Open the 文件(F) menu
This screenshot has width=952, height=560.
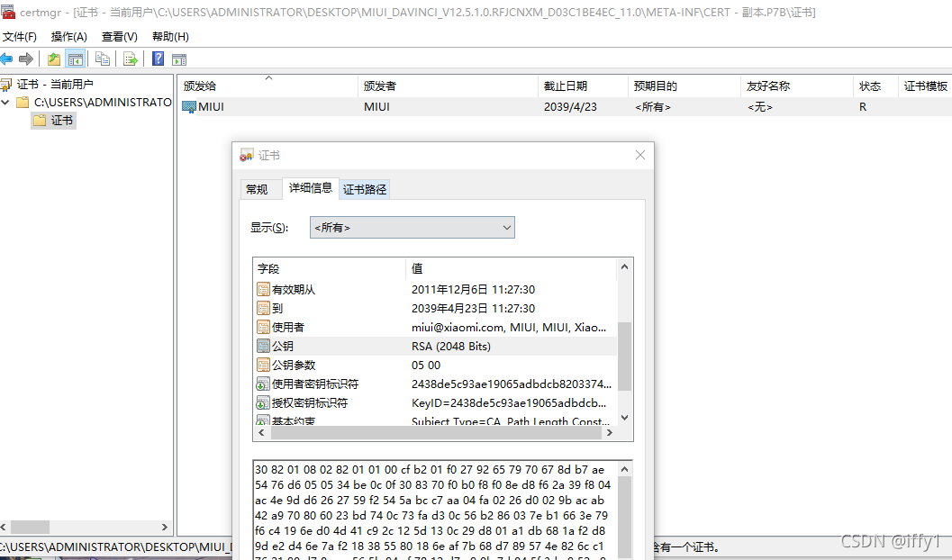[x=20, y=36]
